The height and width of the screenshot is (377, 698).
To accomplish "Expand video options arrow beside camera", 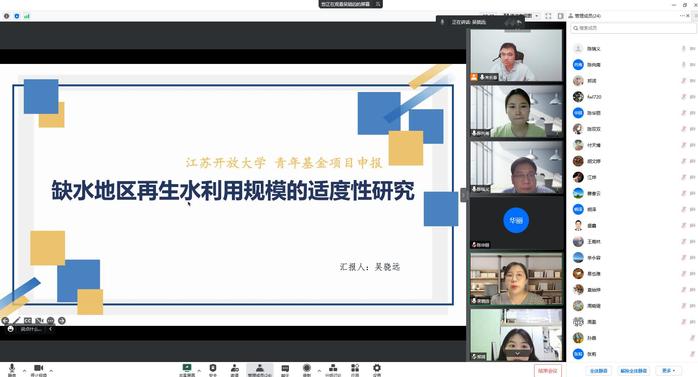I will 51,370.
